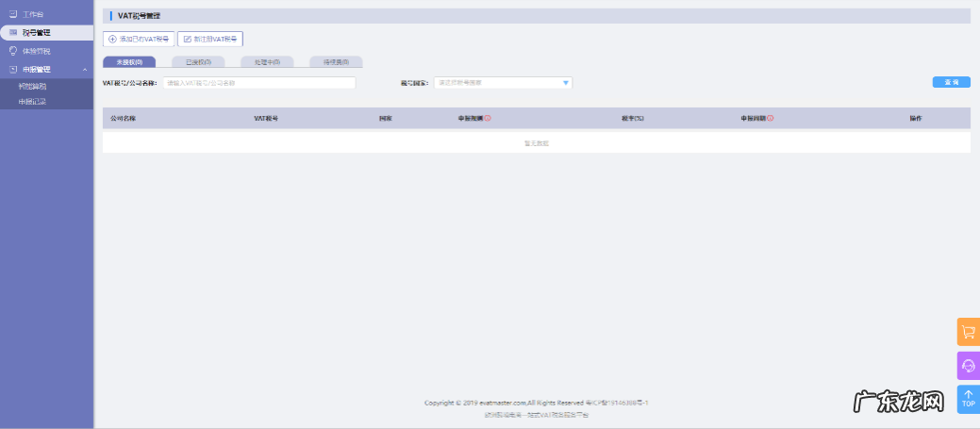Click the 操作 column header

(x=916, y=118)
